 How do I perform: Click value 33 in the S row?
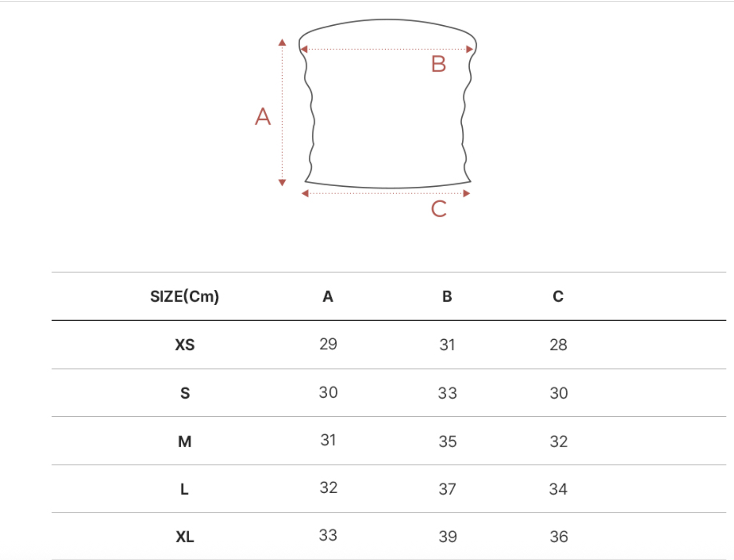pos(447,393)
